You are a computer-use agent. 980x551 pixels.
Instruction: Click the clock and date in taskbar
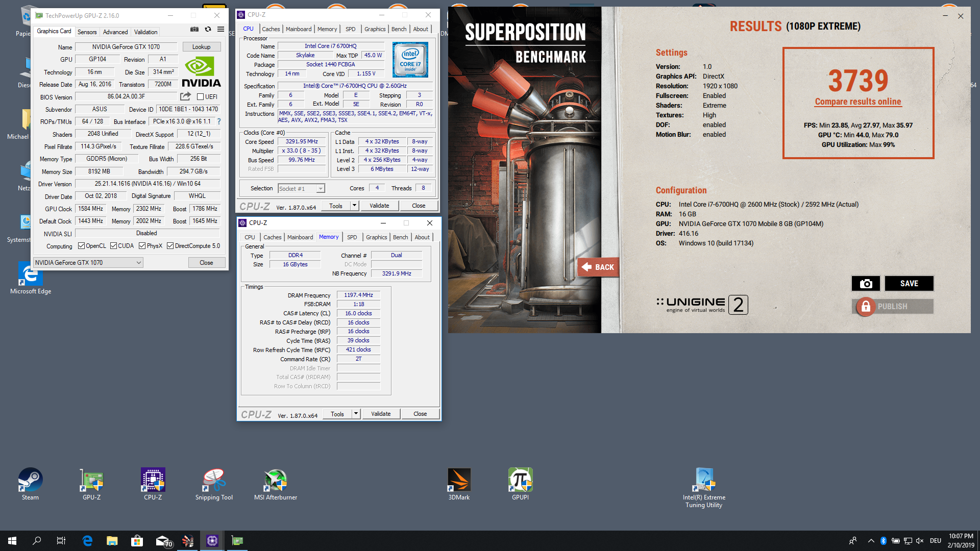961,541
